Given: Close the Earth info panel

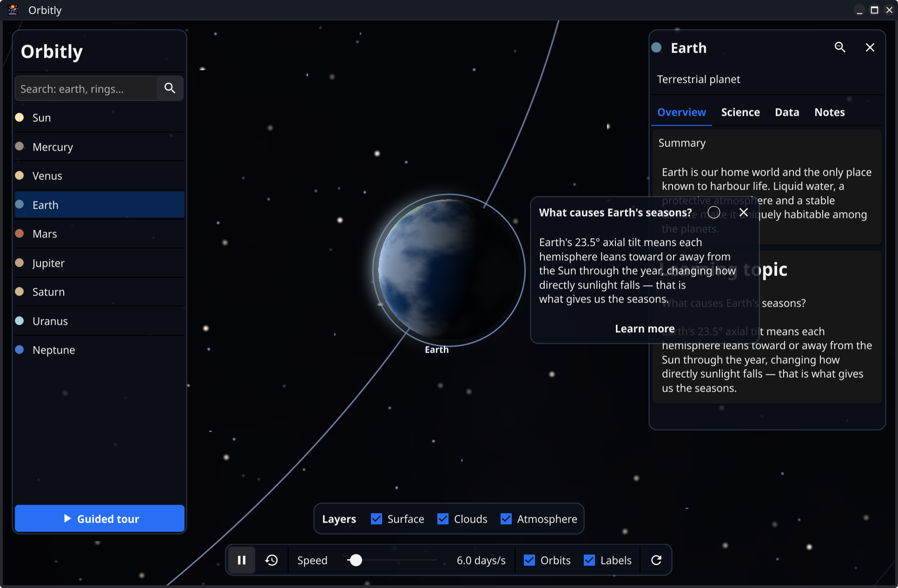Looking at the screenshot, I should click(870, 47).
